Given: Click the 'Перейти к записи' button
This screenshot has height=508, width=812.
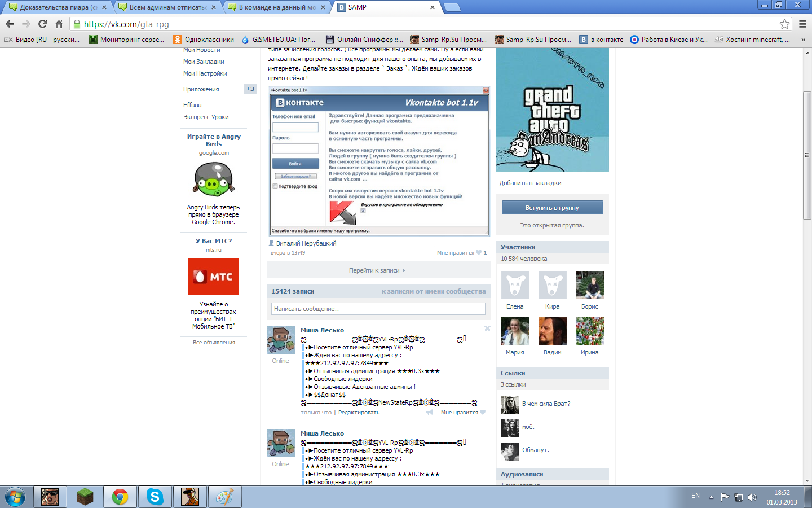Looking at the screenshot, I should [x=378, y=270].
